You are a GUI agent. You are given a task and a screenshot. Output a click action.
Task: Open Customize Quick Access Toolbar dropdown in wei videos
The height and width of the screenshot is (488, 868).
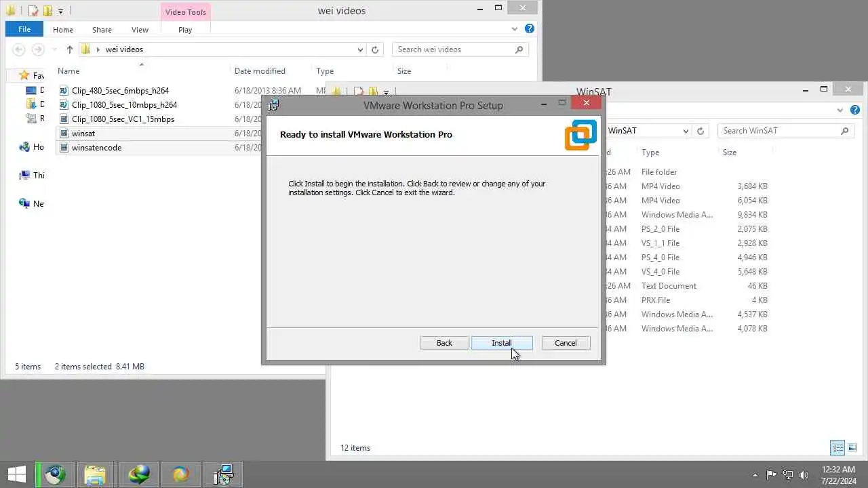[60, 12]
